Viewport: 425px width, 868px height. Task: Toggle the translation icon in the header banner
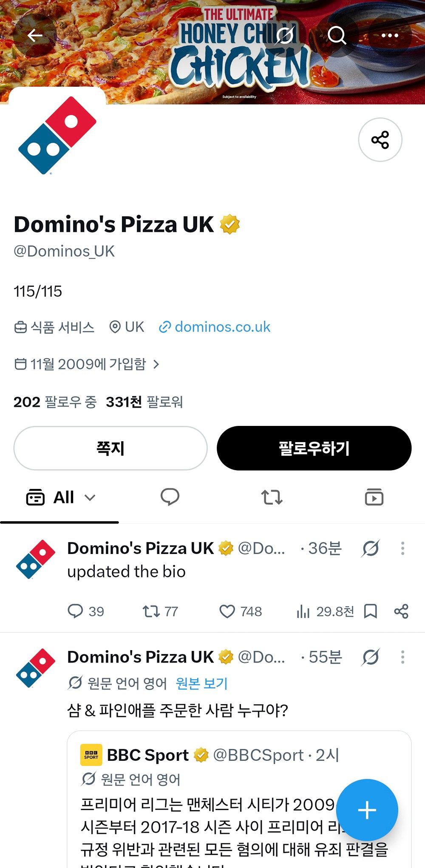point(284,35)
